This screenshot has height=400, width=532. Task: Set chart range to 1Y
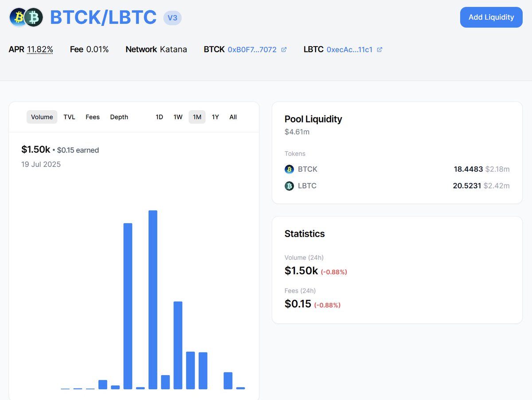[x=215, y=117]
